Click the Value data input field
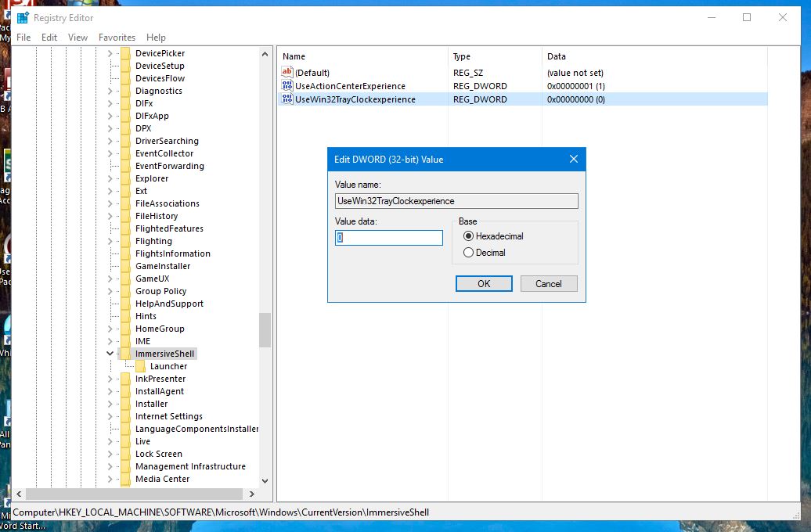Viewport: 811px width, 532px height. [x=389, y=238]
